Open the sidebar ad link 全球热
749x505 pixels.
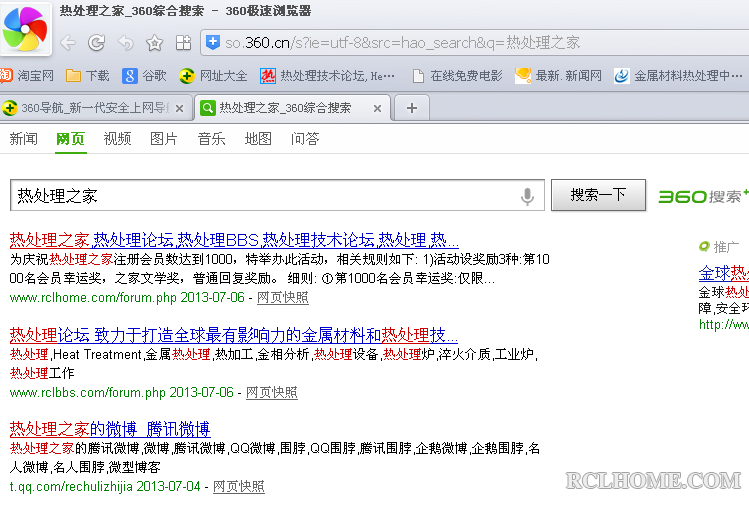[723, 273]
